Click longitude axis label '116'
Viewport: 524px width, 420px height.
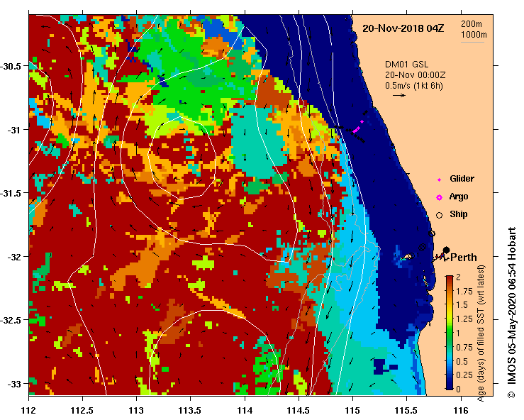461,410
